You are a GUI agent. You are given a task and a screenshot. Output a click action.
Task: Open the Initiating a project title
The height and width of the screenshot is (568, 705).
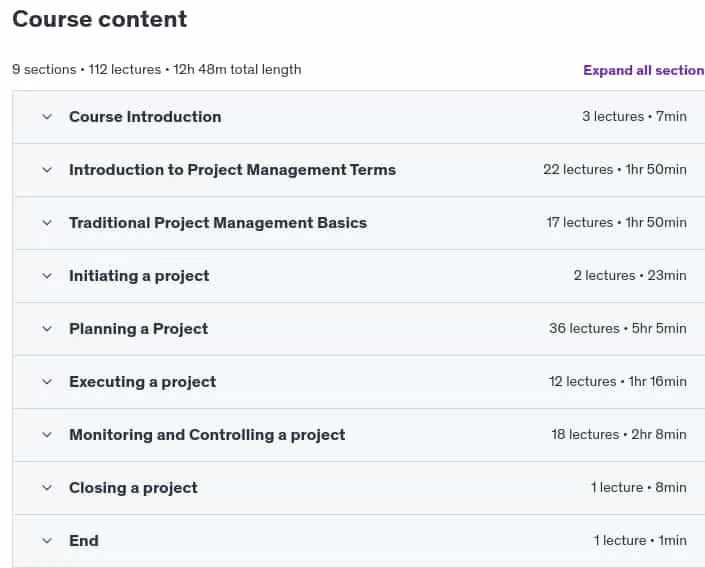[x=139, y=276]
